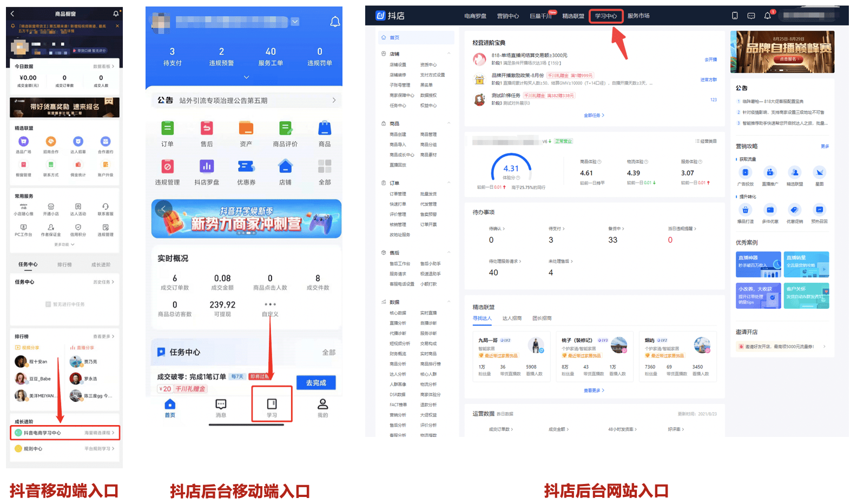The width and height of the screenshot is (857, 504).
Task: Click the 去完成 button
Action: [316, 382]
